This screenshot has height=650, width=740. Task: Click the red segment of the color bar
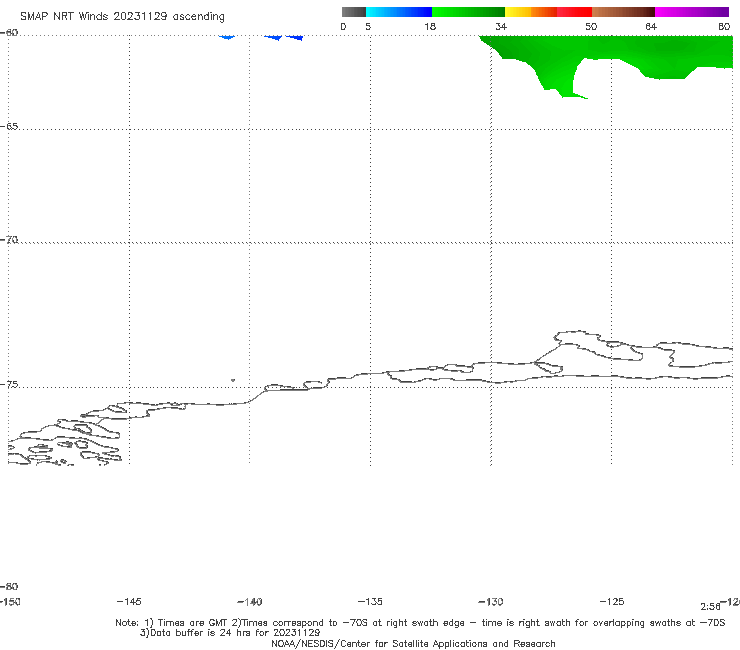click(574, 12)
